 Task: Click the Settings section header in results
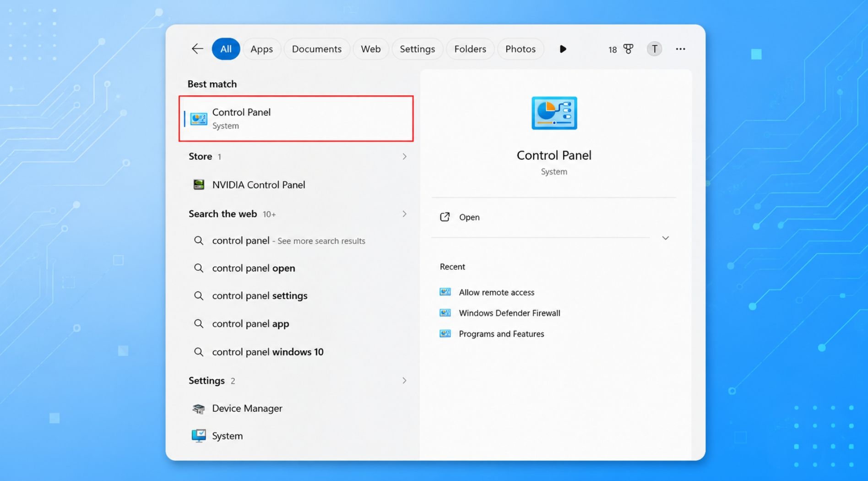(x=206, y=381)
